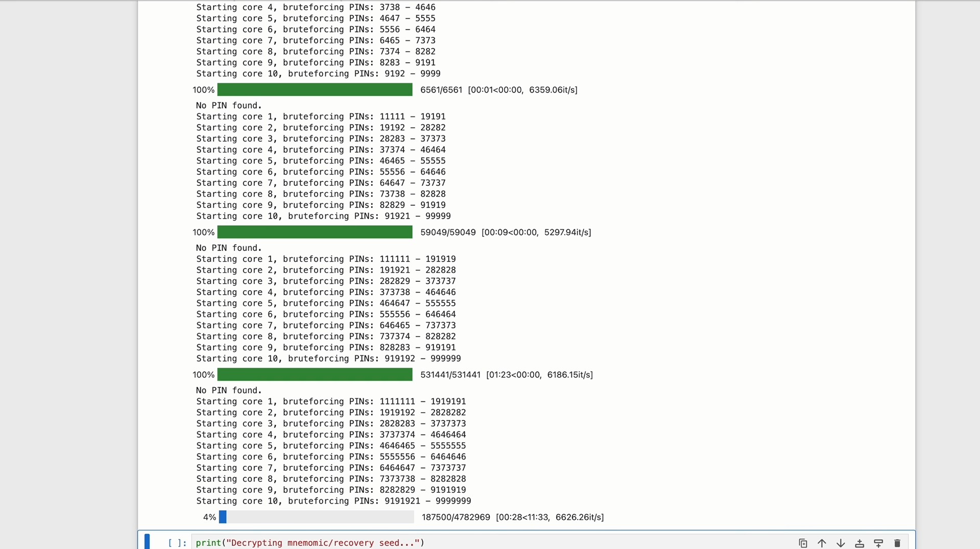Insert a new cell above the print cell
The height and width of the screenshot is (549, 980).
(x=859, y=543)
